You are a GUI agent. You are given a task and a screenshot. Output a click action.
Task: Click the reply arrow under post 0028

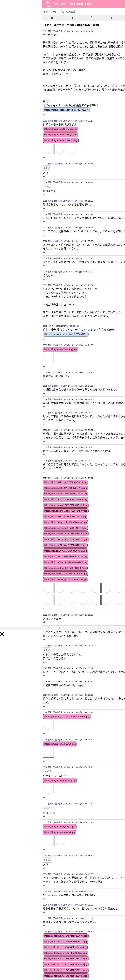pyautogui.click(x=44, y=734)
